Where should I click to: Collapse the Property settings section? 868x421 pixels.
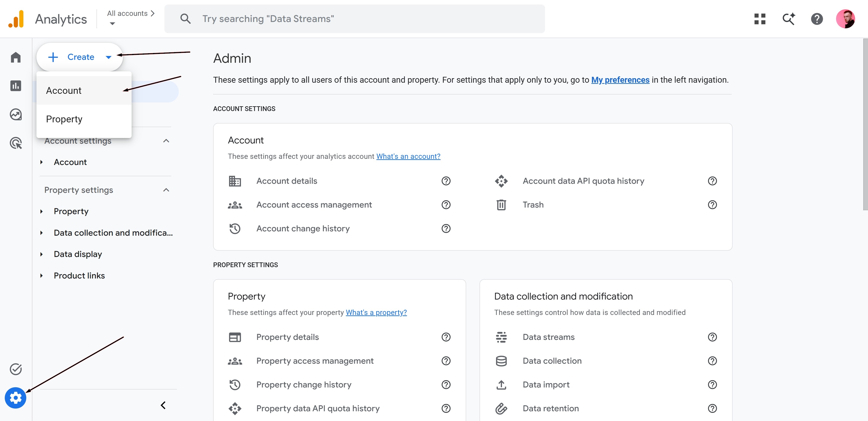tap(166, 190)
